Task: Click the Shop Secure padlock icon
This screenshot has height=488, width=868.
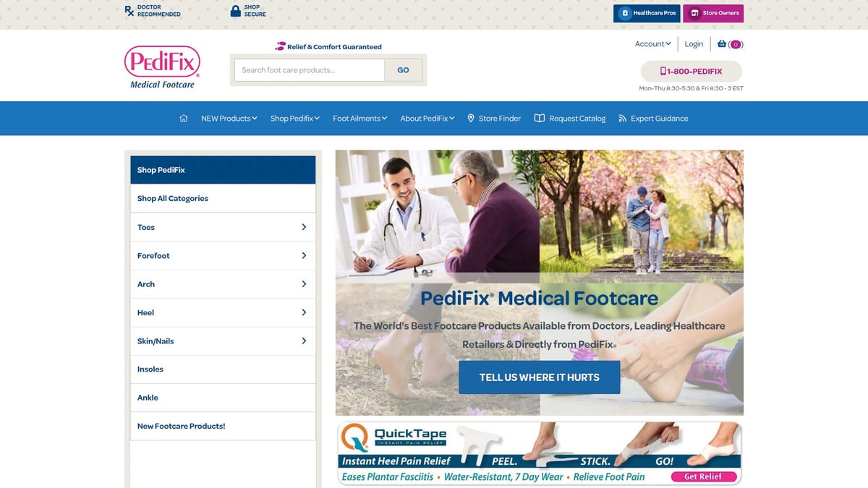Action: point(235,11)
